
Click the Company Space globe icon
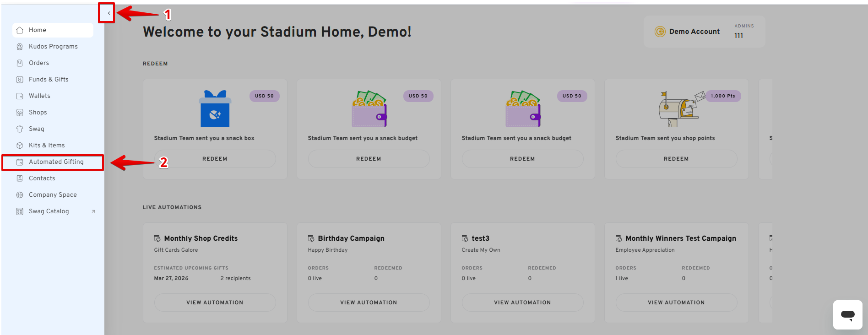(x=20, y=195)
